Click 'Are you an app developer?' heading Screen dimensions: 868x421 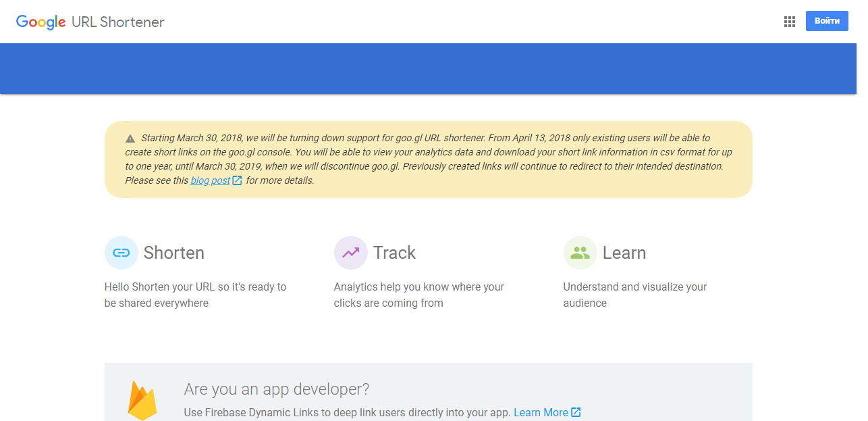(277, 389)
